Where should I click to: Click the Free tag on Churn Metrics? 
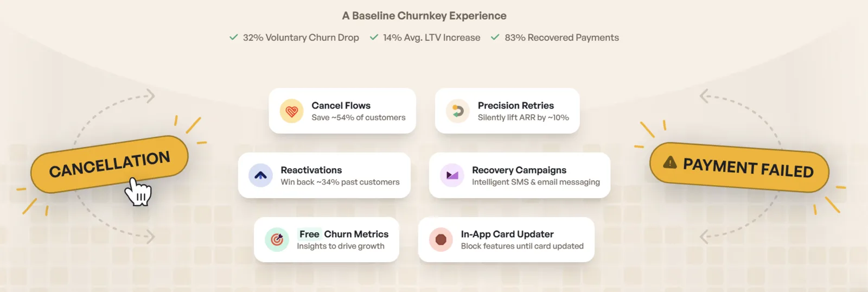click(309, 234)
